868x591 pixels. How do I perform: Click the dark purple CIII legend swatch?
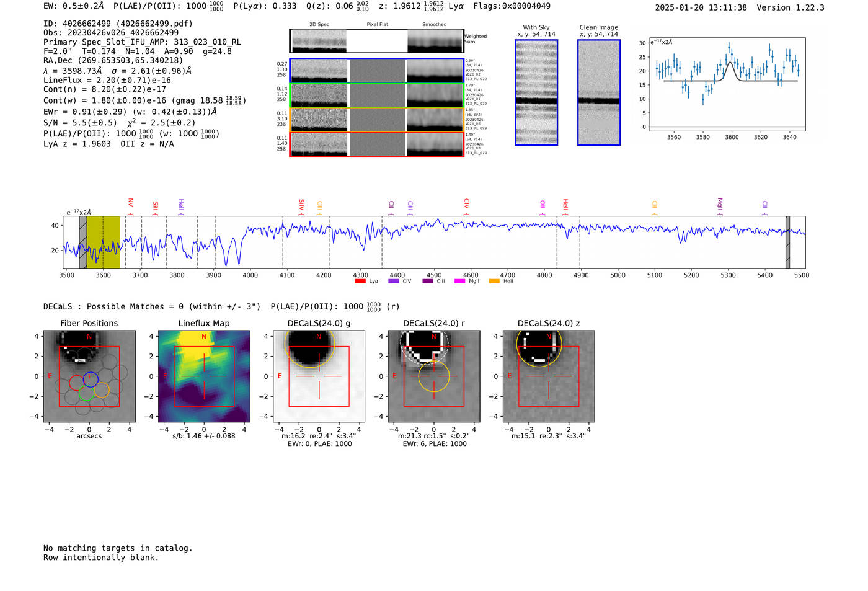click(427, 282)
